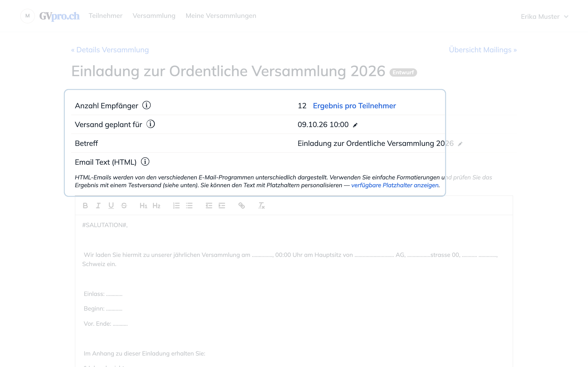The image size is (588, 367).
Task: Click the recipient count value 12
Action: click(302, 106)
